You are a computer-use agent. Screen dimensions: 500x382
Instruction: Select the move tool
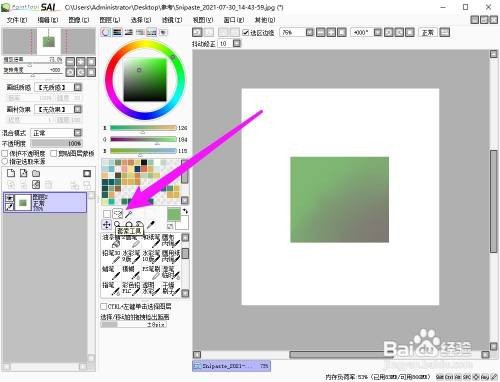107,225
